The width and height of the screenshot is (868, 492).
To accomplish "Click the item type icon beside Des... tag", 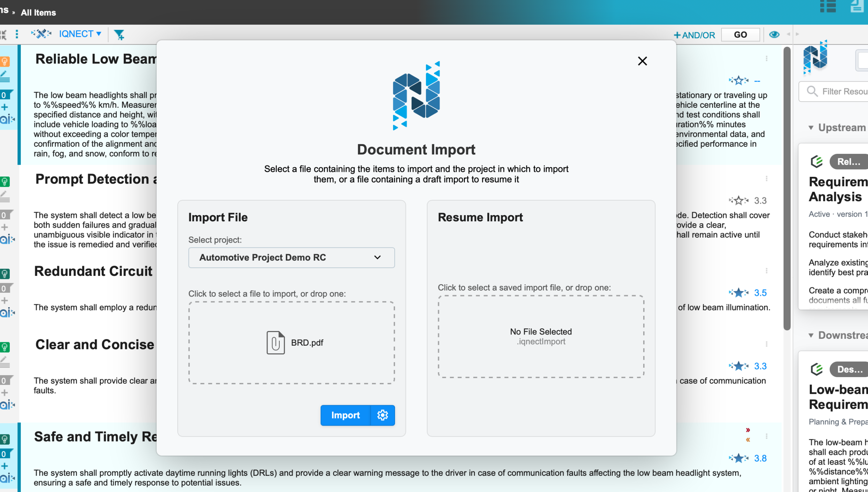I will [x=816, y=369].
